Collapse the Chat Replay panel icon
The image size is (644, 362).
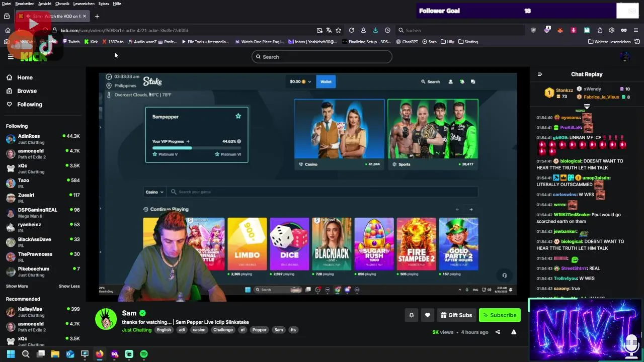coord(540,74)
